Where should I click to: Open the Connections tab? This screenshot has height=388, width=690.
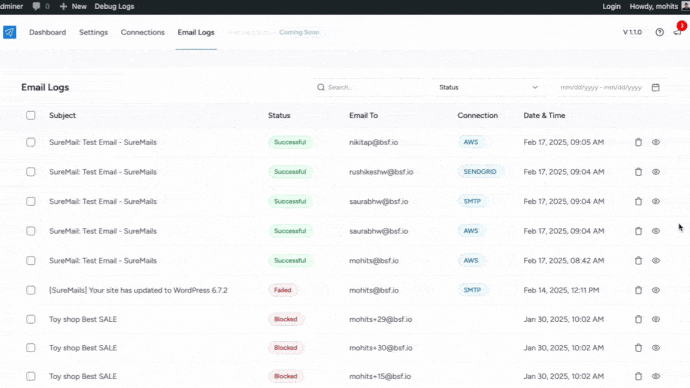point(143,32)
